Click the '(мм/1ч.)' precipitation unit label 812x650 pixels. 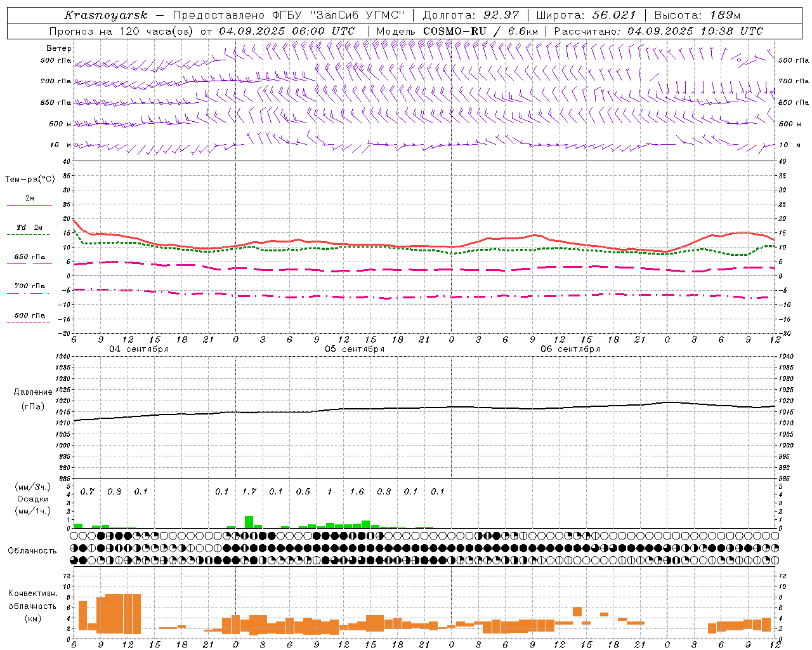33,511
